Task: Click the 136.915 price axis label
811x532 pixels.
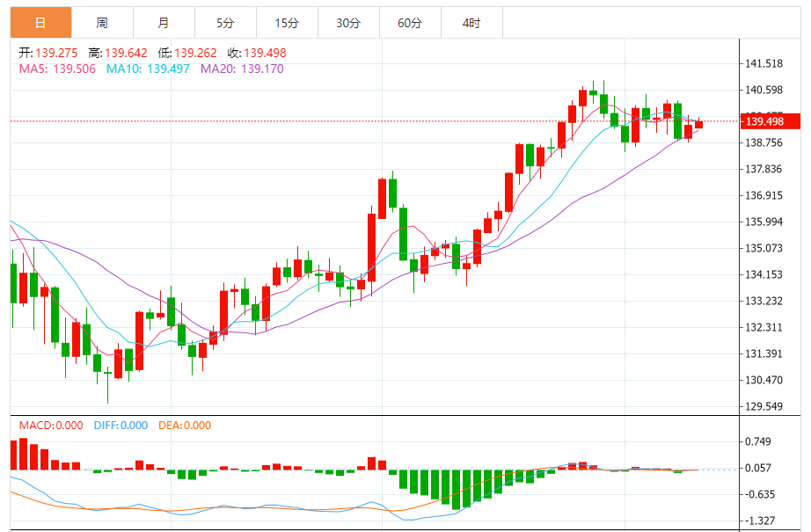Action: click(764, 195)
